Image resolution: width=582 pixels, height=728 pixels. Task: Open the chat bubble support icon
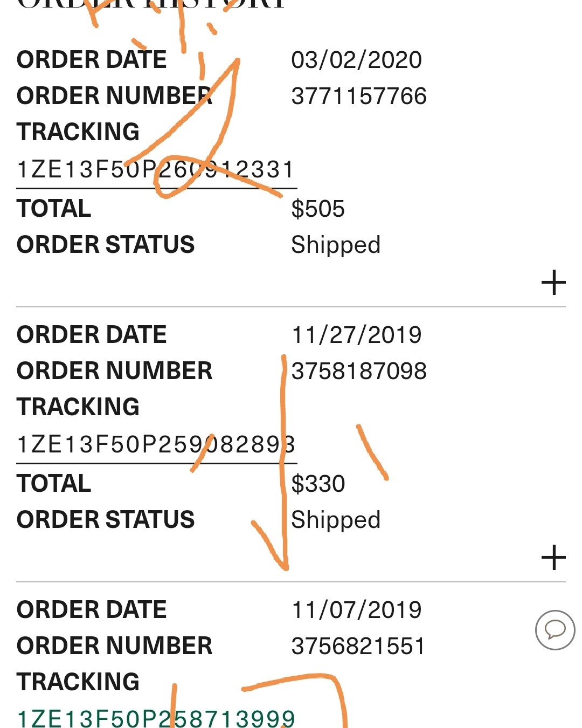click(555, 630)
